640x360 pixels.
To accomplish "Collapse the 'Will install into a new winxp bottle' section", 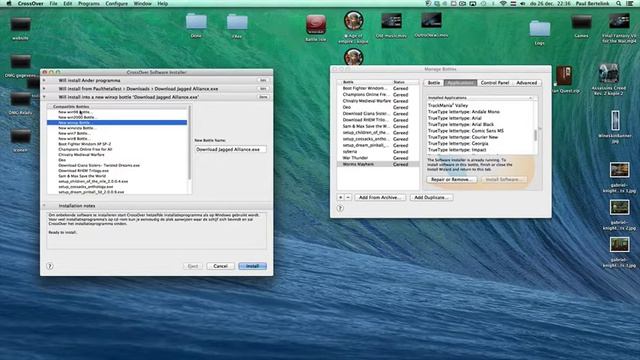I will 44,97.
